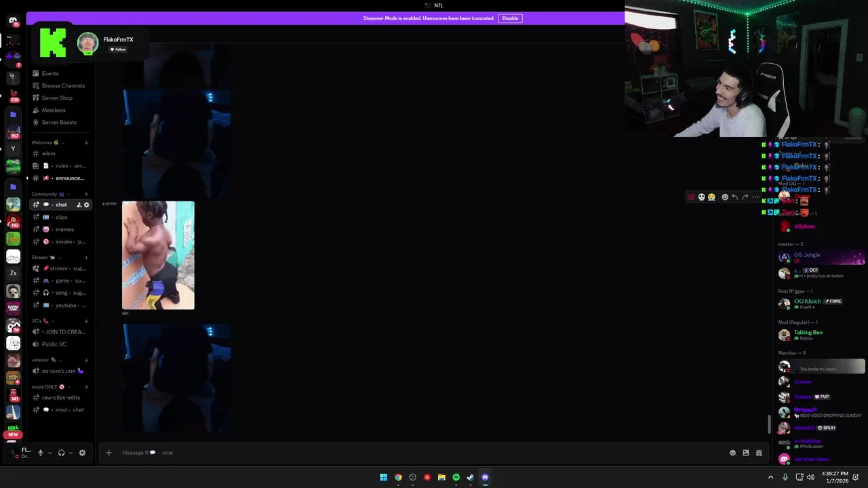Select member Talking Ben
This screenshot has height=488, width=868.
[x=821, y=335]
